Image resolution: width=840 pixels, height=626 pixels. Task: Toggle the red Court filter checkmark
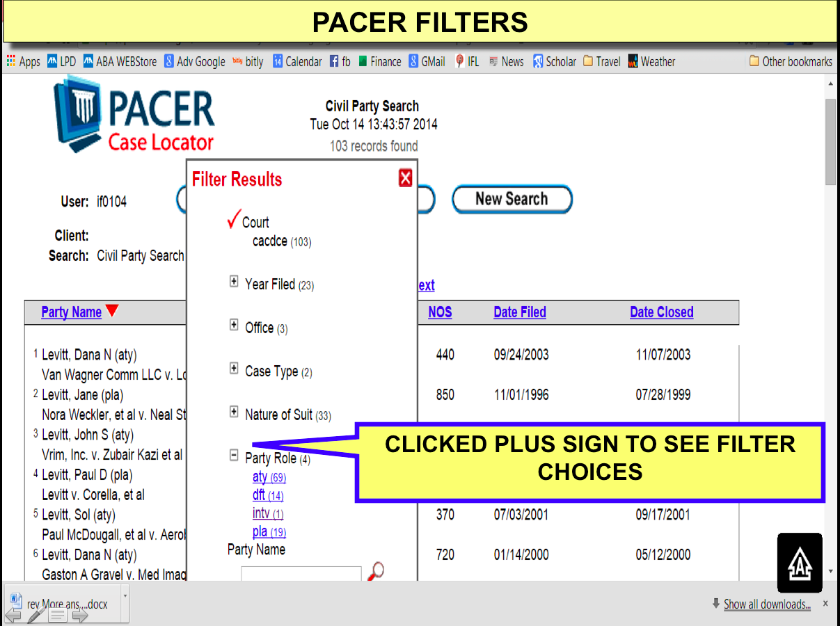click(x=234, y=219)
